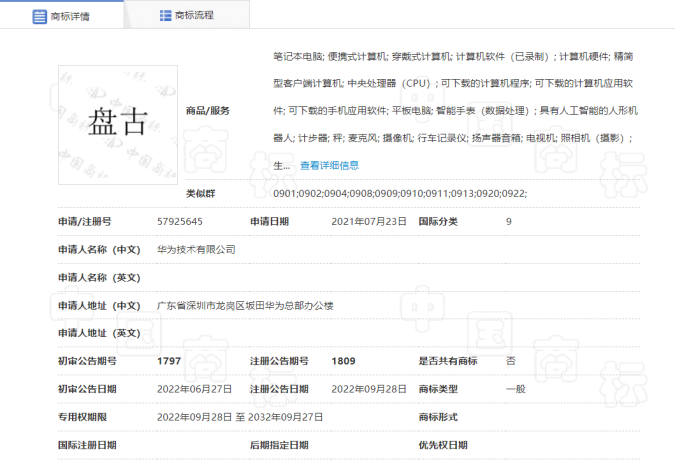Select preliminary announcement issue number 1797

pos(169,361)
